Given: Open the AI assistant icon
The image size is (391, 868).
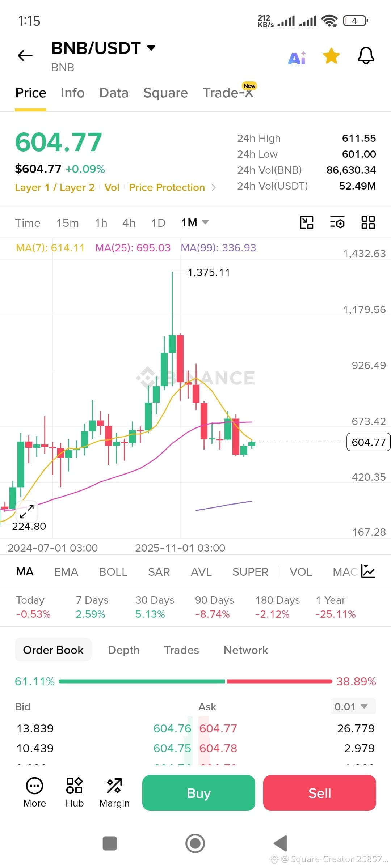Looking at the screenshot, I should click(297, 57).
